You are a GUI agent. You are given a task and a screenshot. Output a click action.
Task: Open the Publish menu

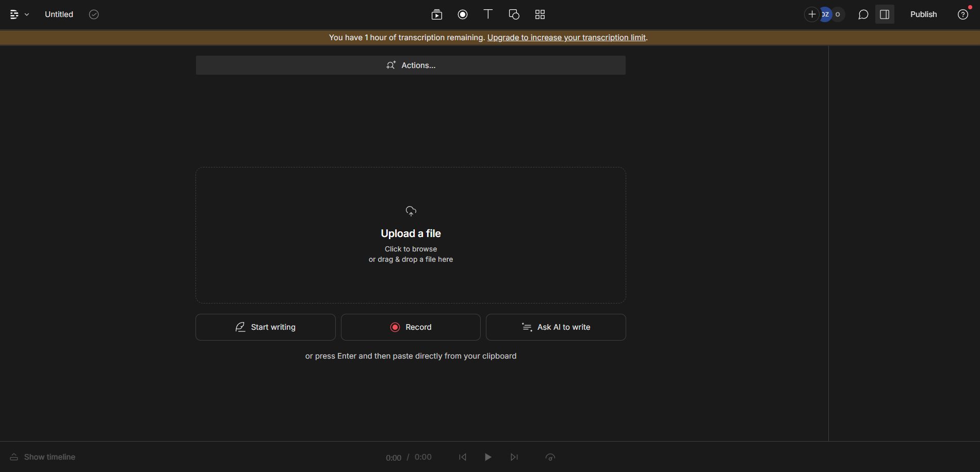(923, 14)
